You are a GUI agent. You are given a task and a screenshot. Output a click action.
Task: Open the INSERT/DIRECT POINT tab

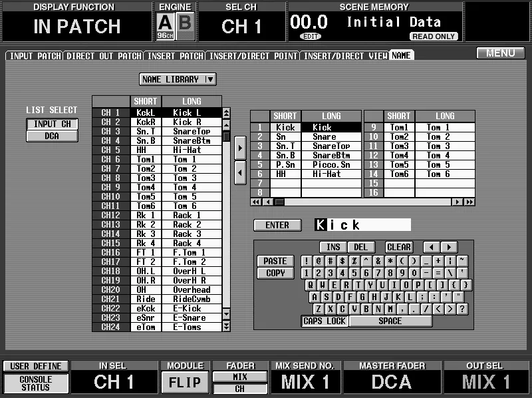point(253,56)
